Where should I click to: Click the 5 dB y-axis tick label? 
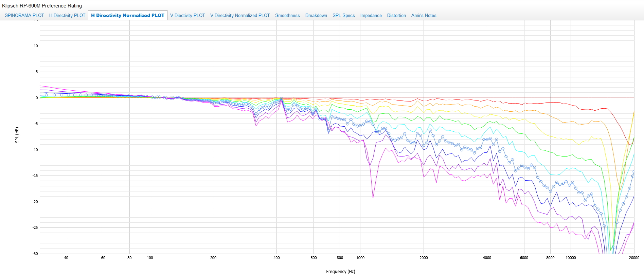tap(37, 72)
